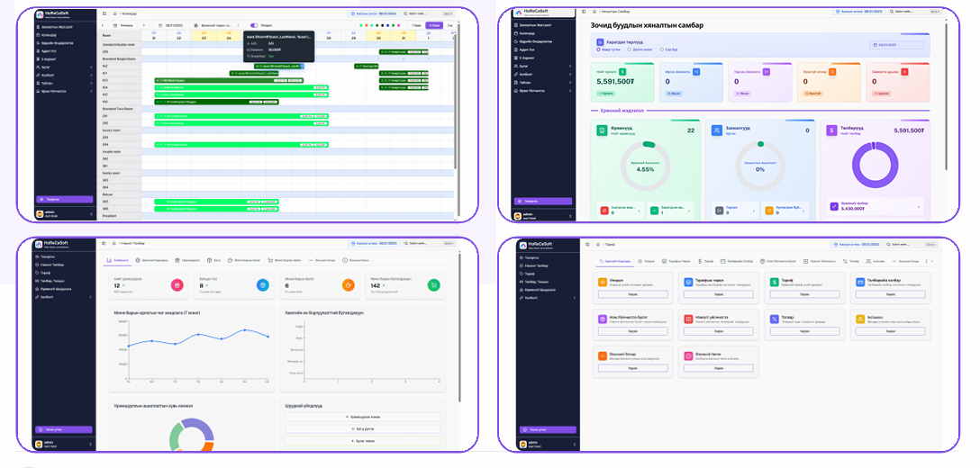Click the green dollar icon on Нийт орлого card

click(622, 71)
